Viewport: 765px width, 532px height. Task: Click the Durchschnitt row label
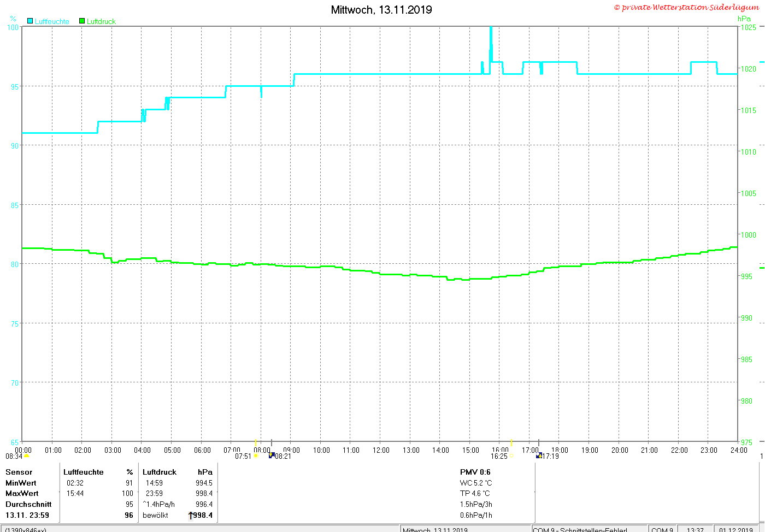click(x=28, y=504)
